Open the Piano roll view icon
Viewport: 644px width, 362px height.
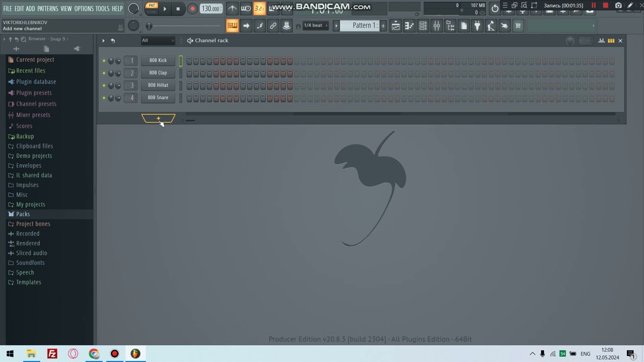click(x=409, y=26)
